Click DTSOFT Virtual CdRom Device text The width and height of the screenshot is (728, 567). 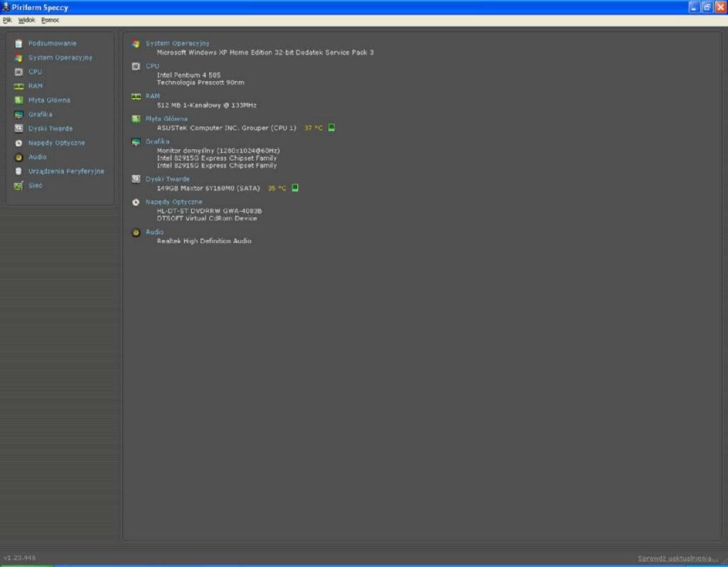click(207, 218)
